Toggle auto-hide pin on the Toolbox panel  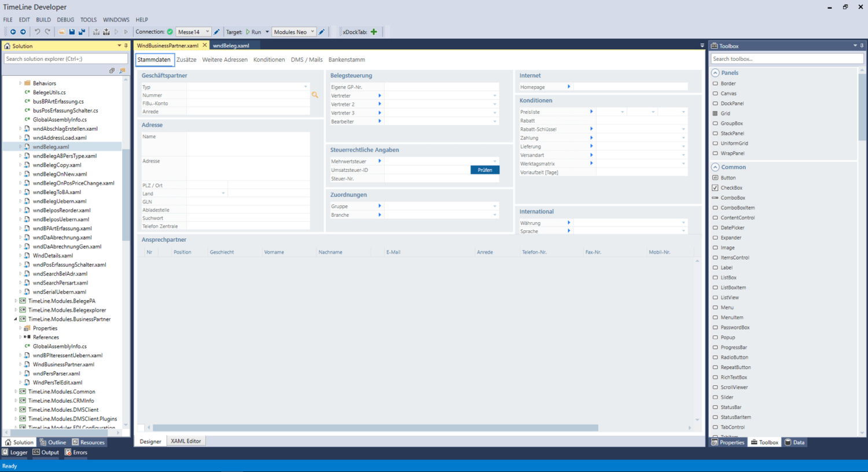point(861,46)
